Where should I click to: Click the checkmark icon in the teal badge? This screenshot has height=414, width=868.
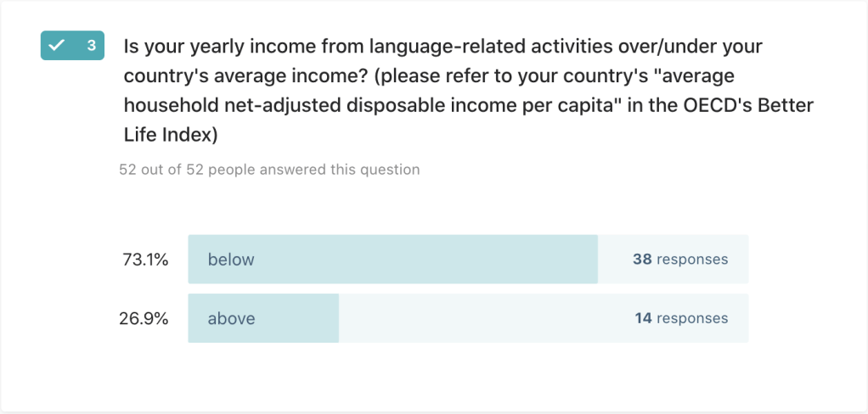[x=56, y=46]
